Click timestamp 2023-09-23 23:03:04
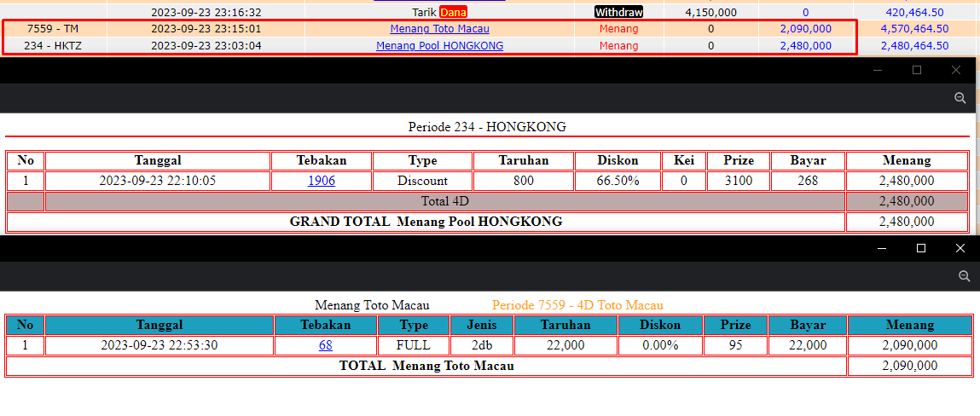 point(206,45)
